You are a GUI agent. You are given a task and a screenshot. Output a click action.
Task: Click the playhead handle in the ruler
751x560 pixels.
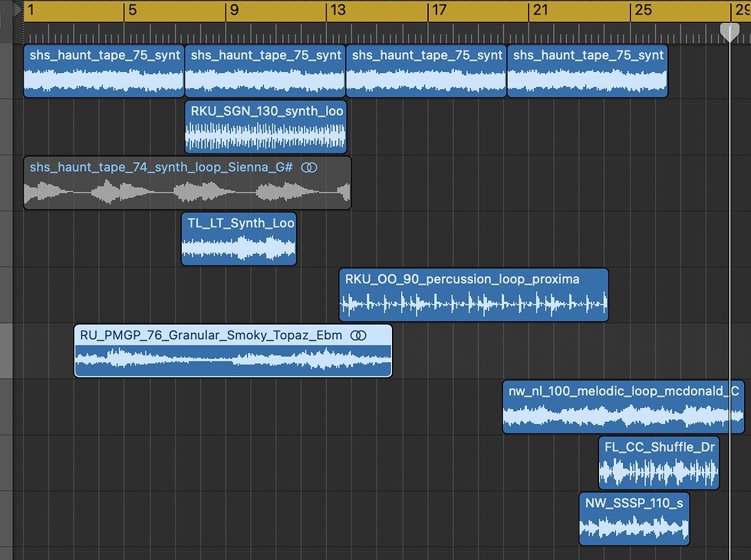click(x=730, y=32)
